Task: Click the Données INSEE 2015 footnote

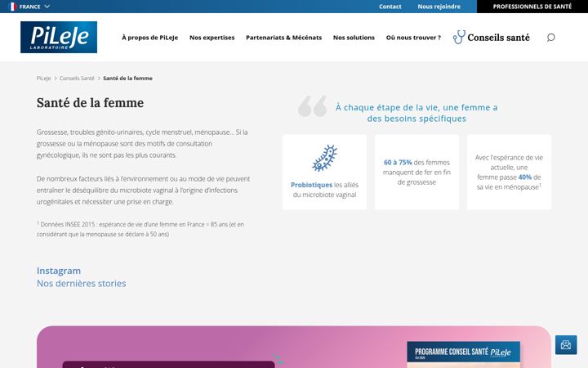Action: (x=140, y=229)
